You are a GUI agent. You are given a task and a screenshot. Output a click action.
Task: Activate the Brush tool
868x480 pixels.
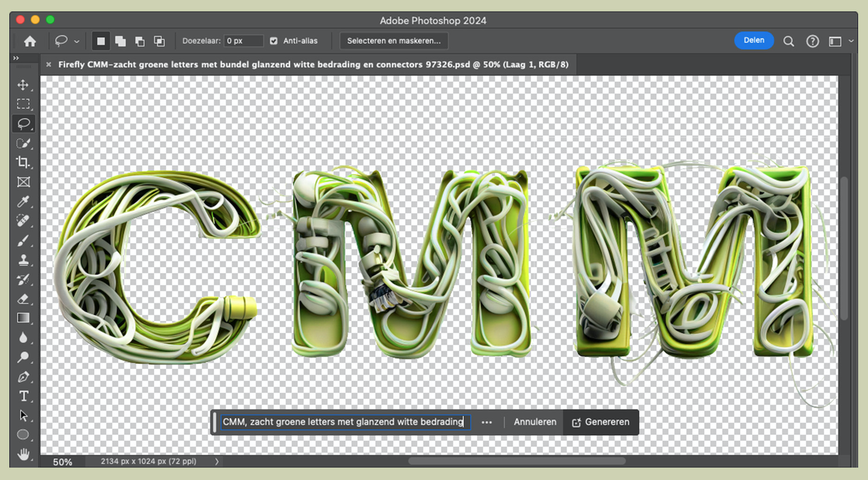23,241
